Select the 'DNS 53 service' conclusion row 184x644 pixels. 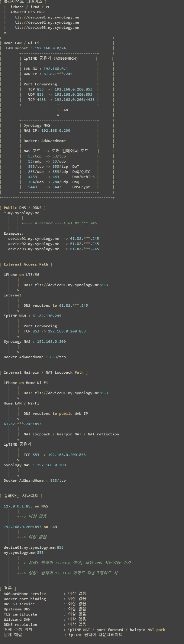pos(45,604)
